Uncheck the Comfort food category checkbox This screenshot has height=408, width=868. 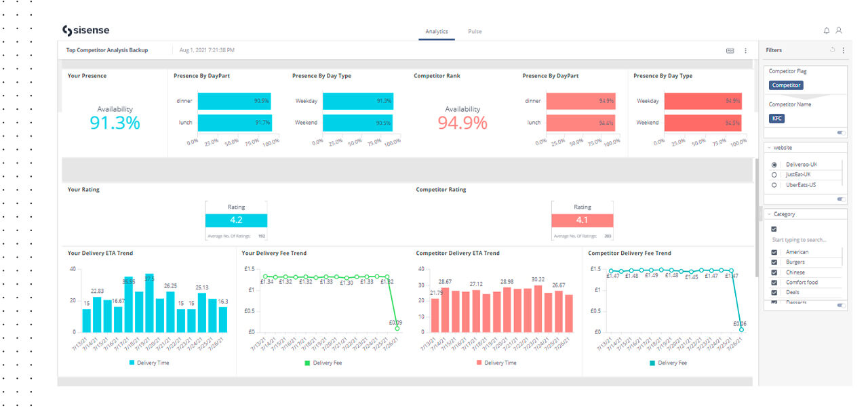point(774,283)
